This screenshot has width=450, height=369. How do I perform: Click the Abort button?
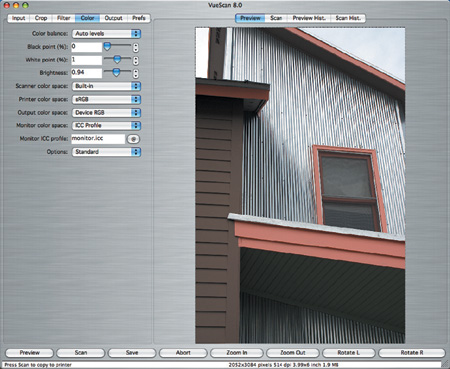183,353
